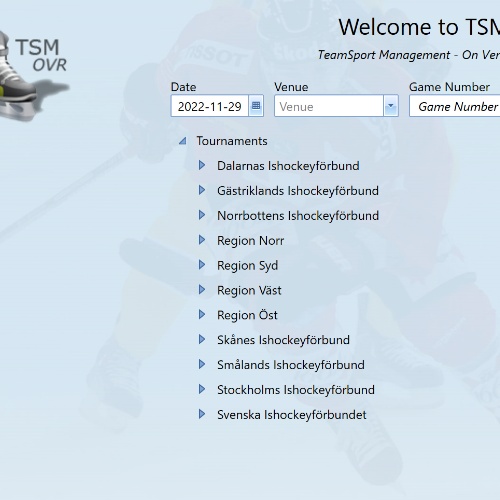
Task: Open the Venue dropdown arrow
Action: 391,106
